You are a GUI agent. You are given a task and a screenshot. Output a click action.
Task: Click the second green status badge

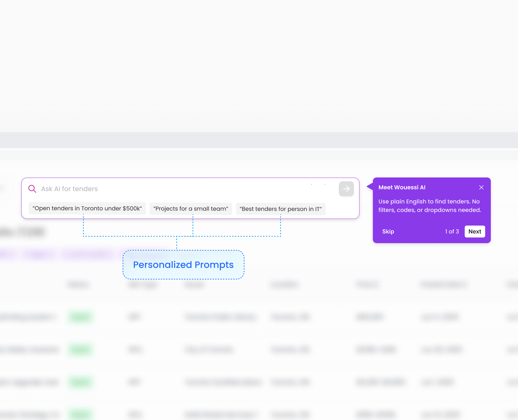coord(81,349)
